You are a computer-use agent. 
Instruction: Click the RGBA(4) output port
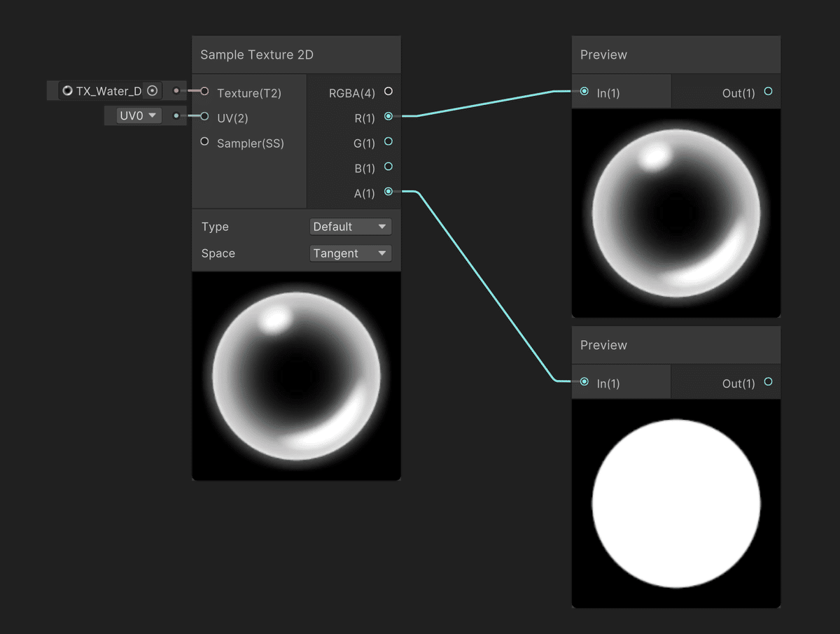click(388, 91)
